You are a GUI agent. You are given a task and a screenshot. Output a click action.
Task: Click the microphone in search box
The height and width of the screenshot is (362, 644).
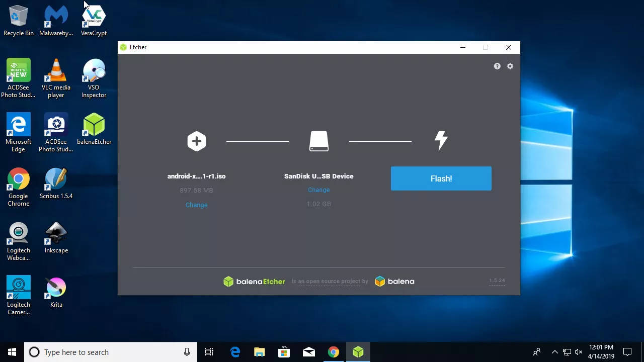click(187, 352)
